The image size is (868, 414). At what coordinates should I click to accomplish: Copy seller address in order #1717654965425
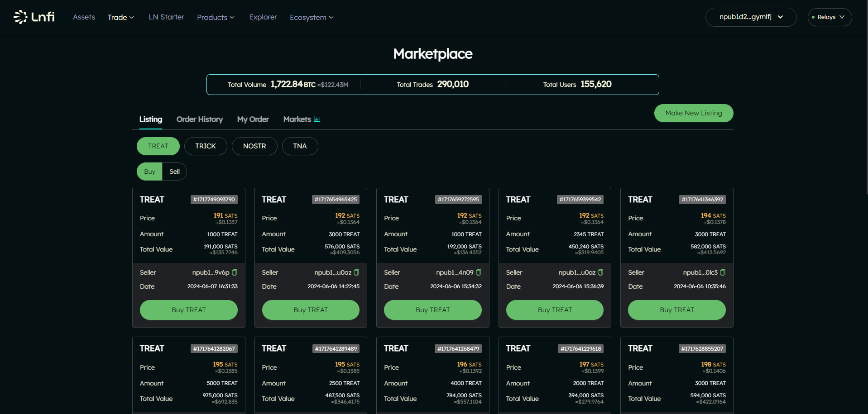coord(356,272)
